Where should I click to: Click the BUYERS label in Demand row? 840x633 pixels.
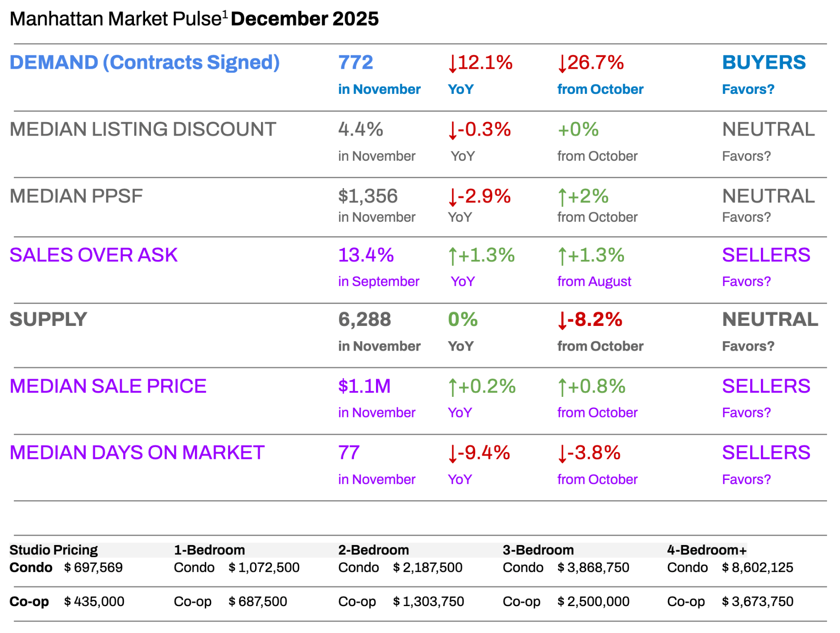764,62
